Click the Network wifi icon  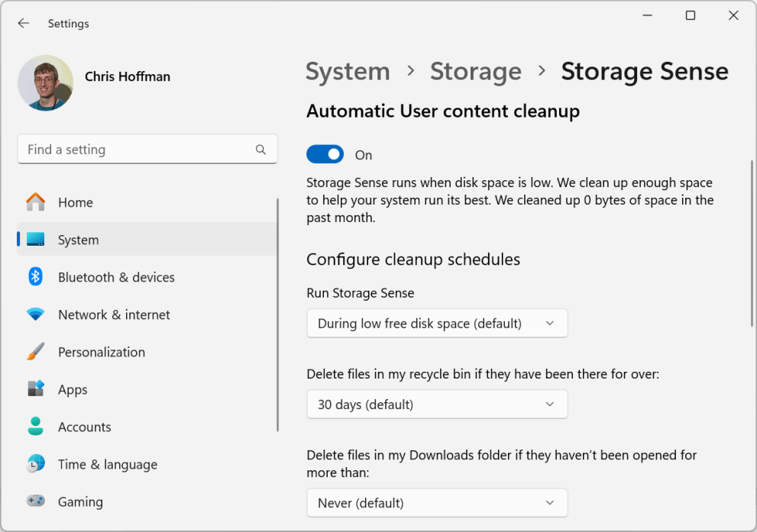click(x=35, y=314)
